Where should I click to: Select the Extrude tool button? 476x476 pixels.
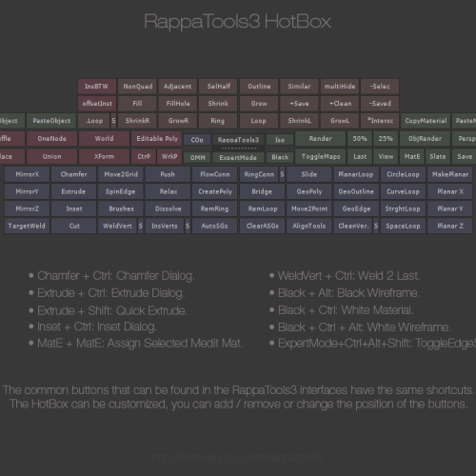pyautogui.click(x=74, y=191)
